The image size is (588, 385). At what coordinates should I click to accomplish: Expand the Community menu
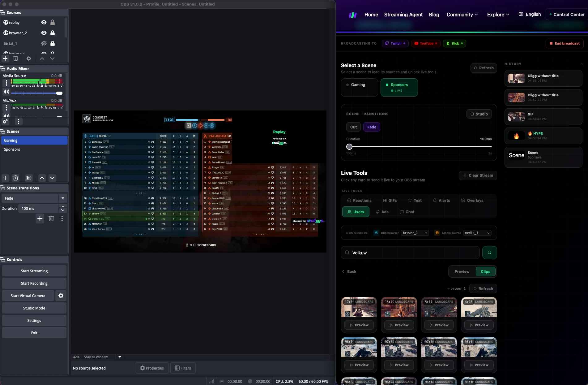click(x=462, y=15)
